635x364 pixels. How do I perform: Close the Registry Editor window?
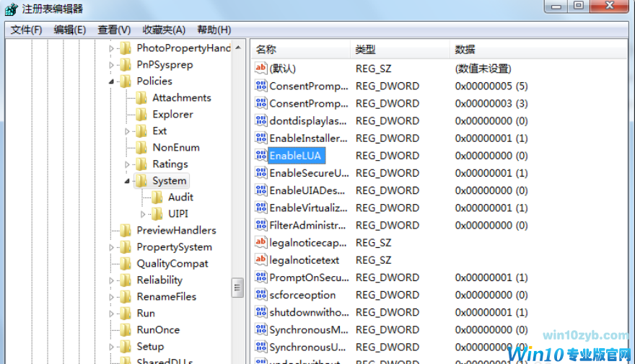pyautogui.click(x=610, y=6)
